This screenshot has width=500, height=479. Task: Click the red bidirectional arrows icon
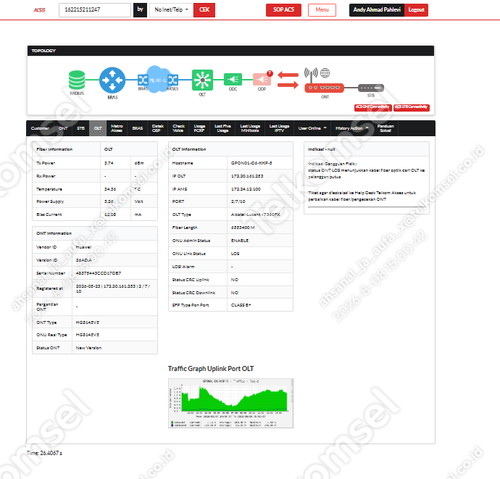(288, 80)
